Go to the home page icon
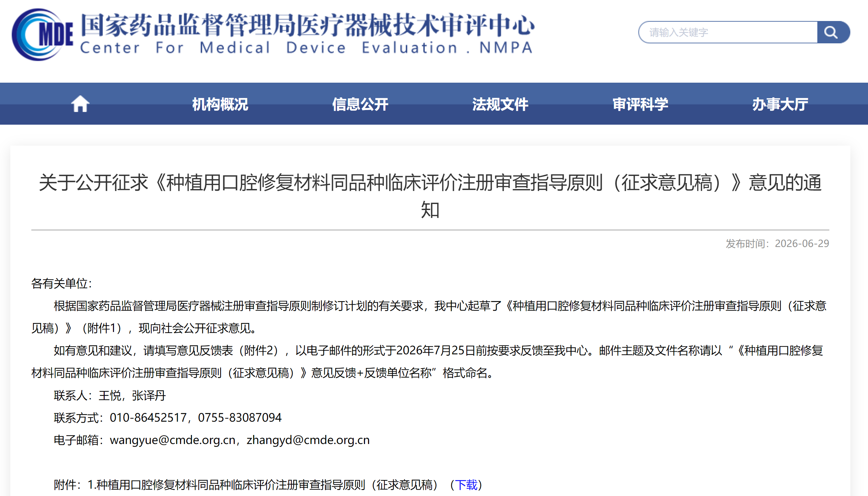The image size is (868, 496). tap(80, 104)
